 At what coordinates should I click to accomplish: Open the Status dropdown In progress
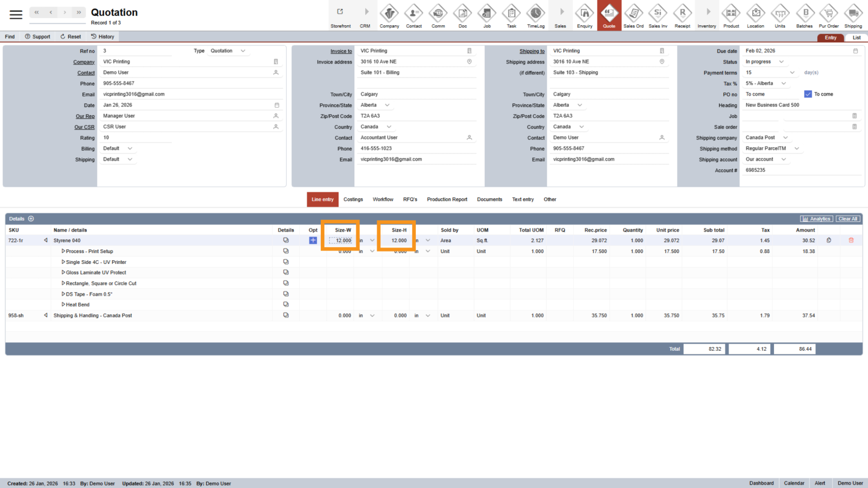click(765, 62)
